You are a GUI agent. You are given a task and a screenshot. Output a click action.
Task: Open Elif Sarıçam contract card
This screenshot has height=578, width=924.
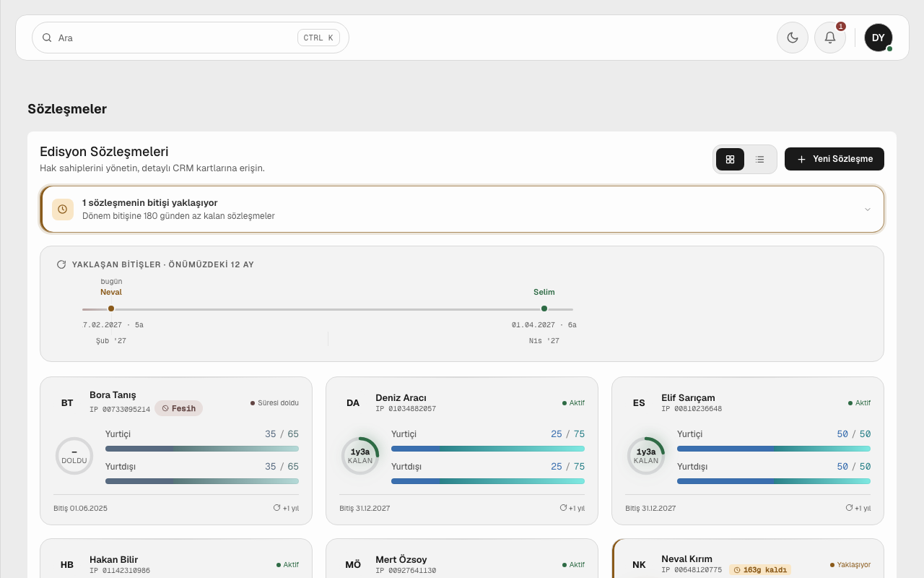[x=748, y=451]
